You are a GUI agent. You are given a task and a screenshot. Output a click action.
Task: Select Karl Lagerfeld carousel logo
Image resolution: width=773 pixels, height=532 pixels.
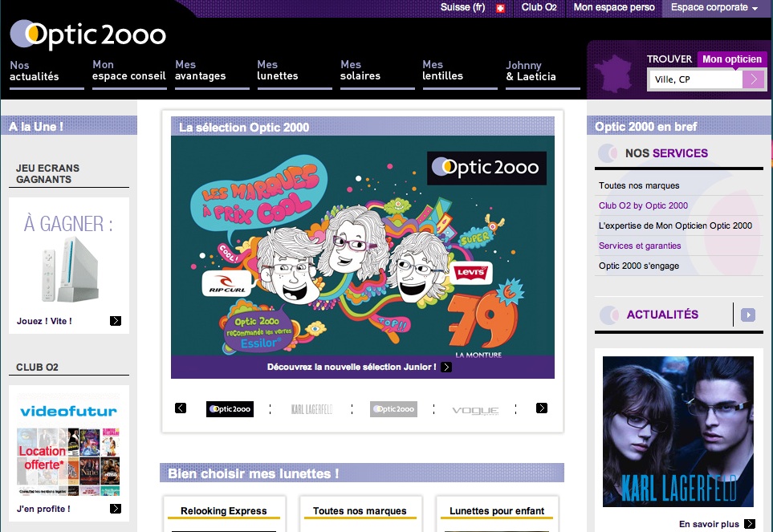coord(311,409)
